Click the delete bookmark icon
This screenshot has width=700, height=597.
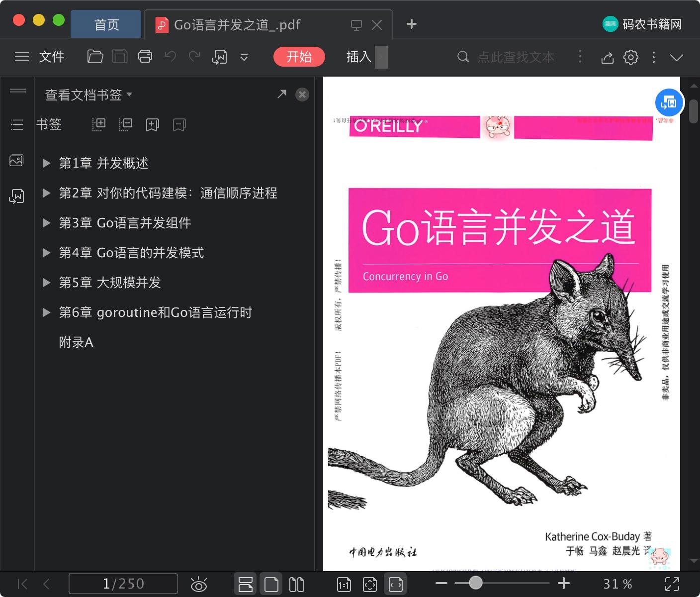pyautogui.click(x=179, y=125)
